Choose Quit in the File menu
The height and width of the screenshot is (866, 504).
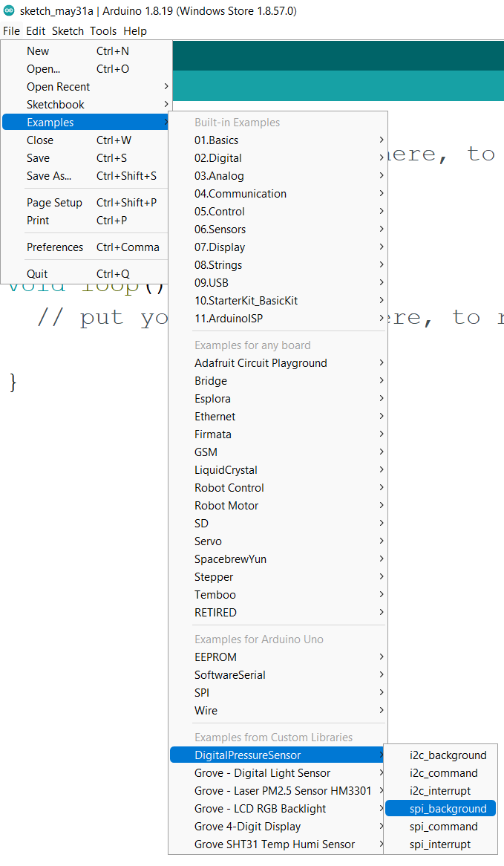point(87,274)
